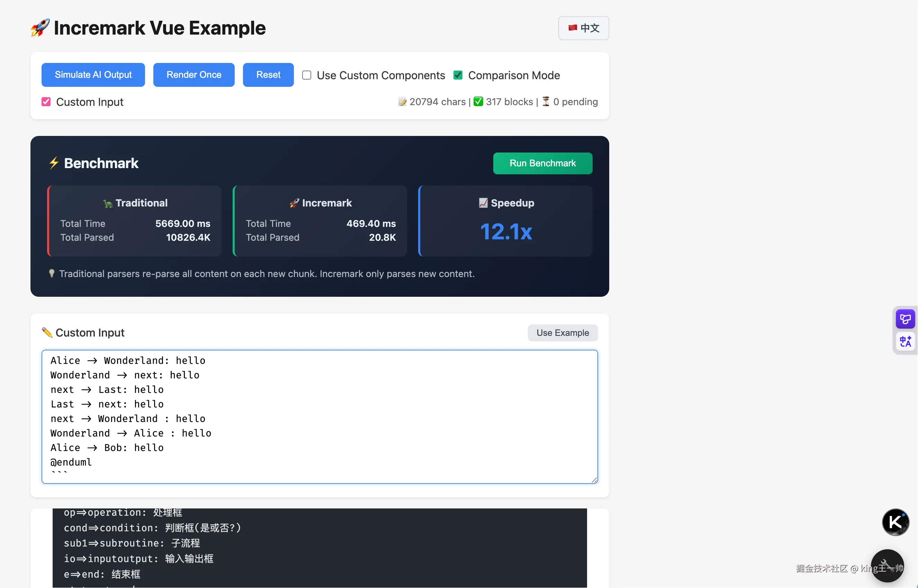Click the Reset button
This screenshot has width=918, height=588.
(268, 75)
